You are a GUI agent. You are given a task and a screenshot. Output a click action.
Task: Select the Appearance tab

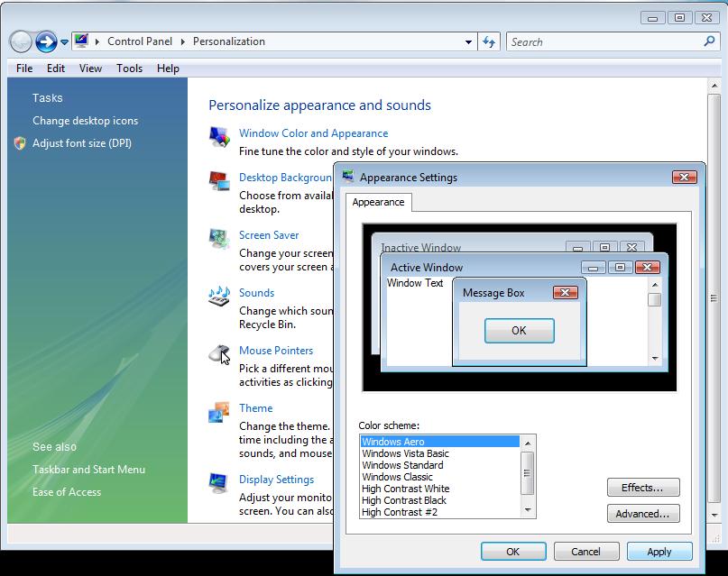[378, 202]
